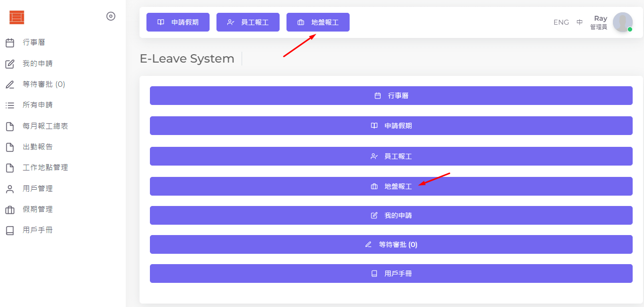This screenshot has width=644, height=307.
Task: Click the wide 申請假期 panel button
Action: pos(391,126)
